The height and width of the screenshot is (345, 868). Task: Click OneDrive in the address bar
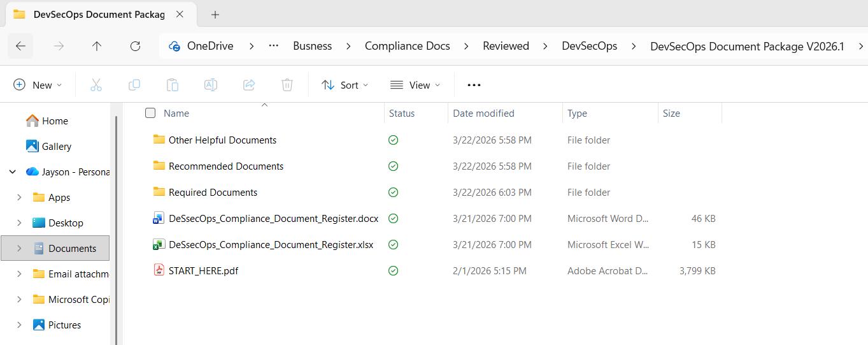[x=210, y=46]
